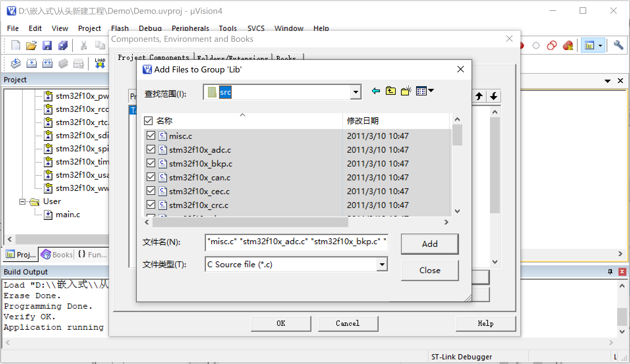Image resolution: width=630 pixels, height=364 pixels.
Task: Open the 文件类型 file type dropdown
Action: [382, 264]
